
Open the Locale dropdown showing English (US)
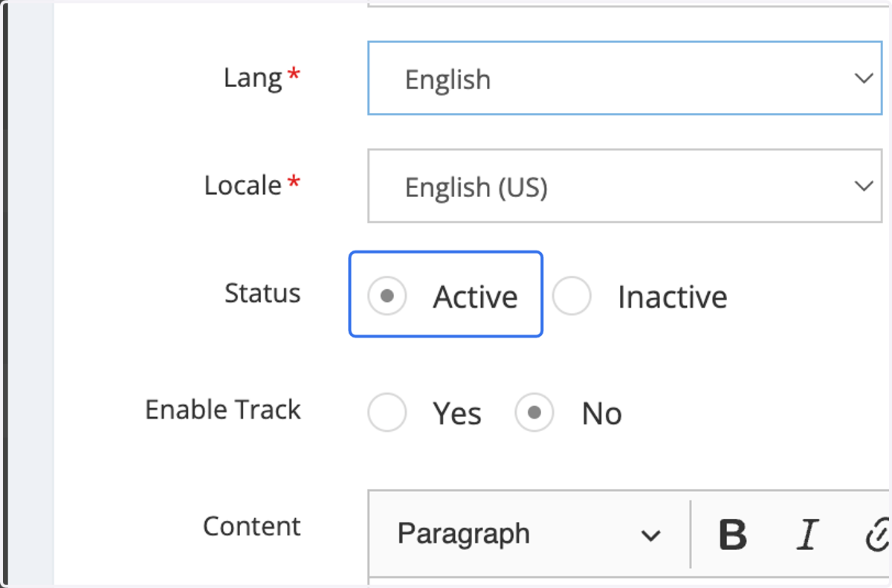[625, 186]
